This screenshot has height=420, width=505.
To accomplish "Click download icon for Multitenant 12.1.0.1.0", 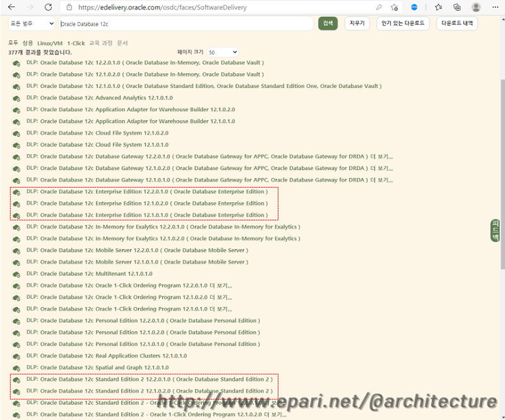I will click(x=16, y=274).
